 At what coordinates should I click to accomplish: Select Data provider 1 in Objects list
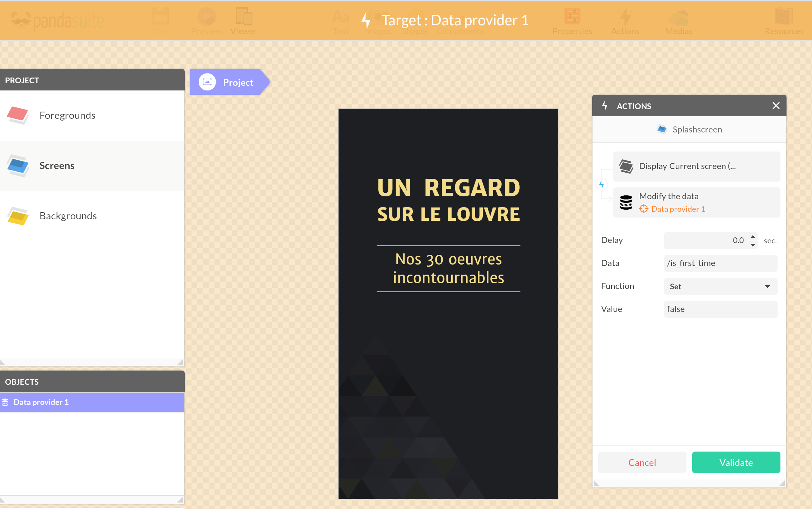coord(92,402)
